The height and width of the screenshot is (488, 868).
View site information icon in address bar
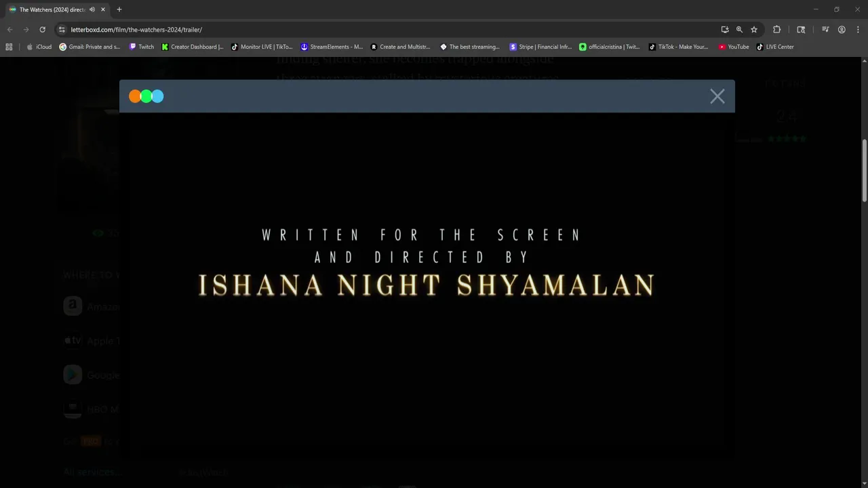[62, 30]
